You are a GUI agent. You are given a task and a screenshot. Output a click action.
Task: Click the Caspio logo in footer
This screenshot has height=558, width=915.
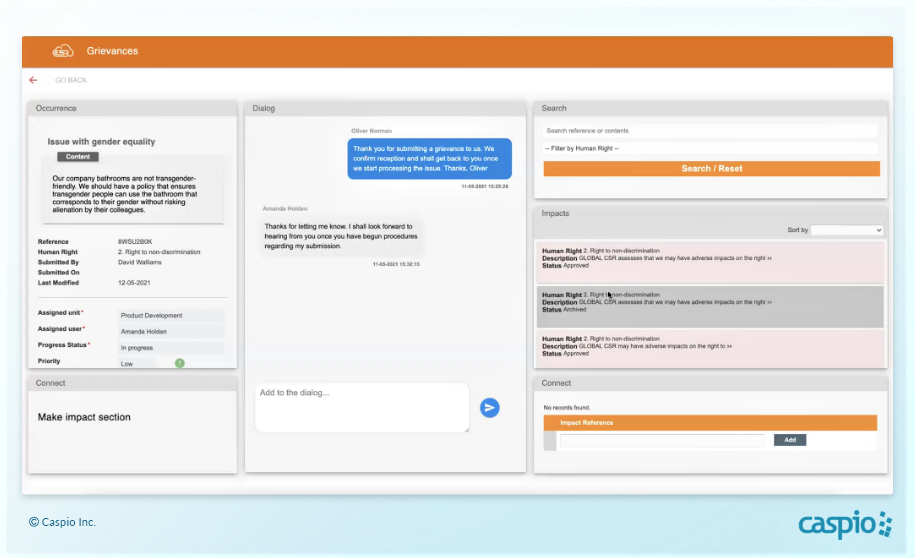[x=843, y=523]
